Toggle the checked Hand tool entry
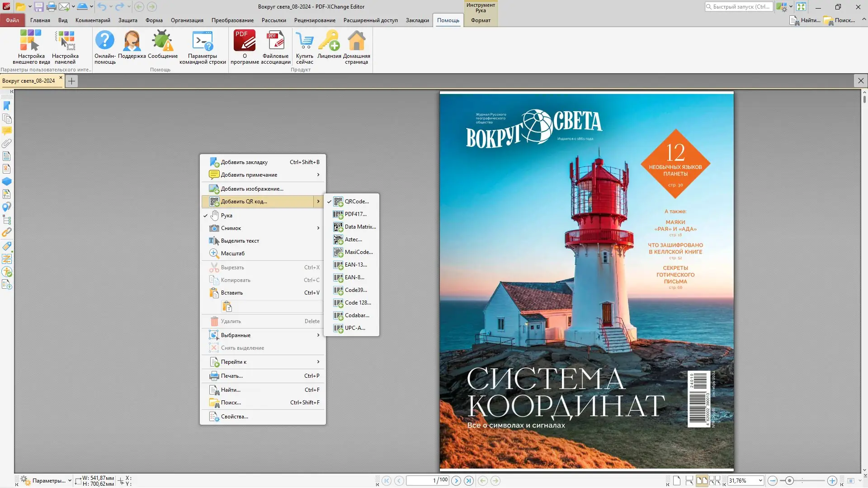This screenshot has width=868, height=488. [x=226, y=216]
